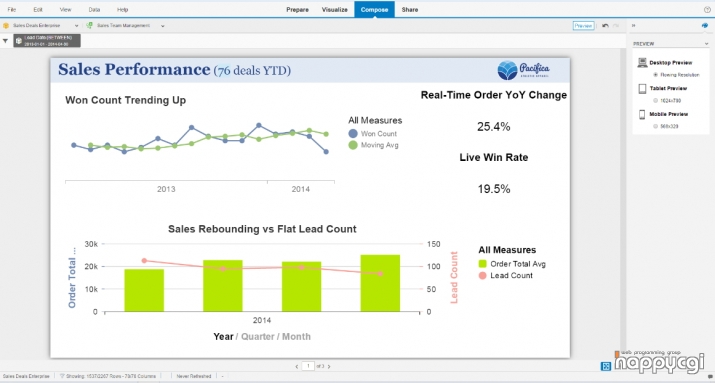Select the Month drill level
This screenshot has width=715, height=383.
[x=296, y=336]
